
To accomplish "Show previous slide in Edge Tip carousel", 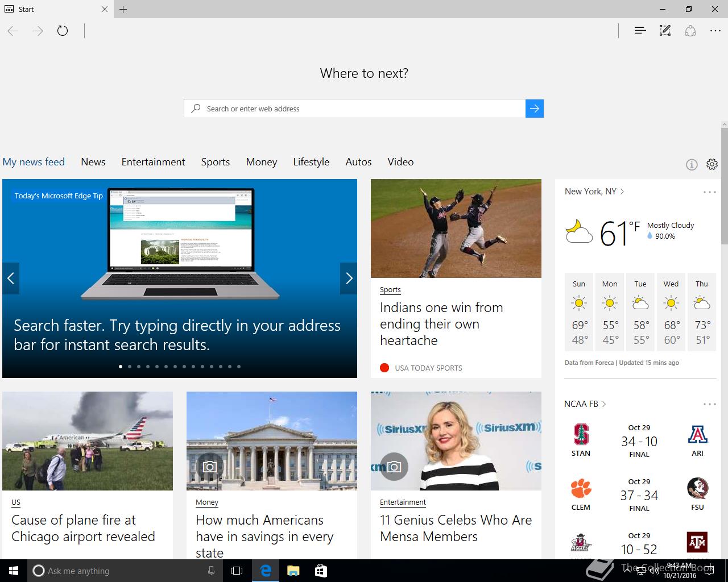I will pos(11,278).
